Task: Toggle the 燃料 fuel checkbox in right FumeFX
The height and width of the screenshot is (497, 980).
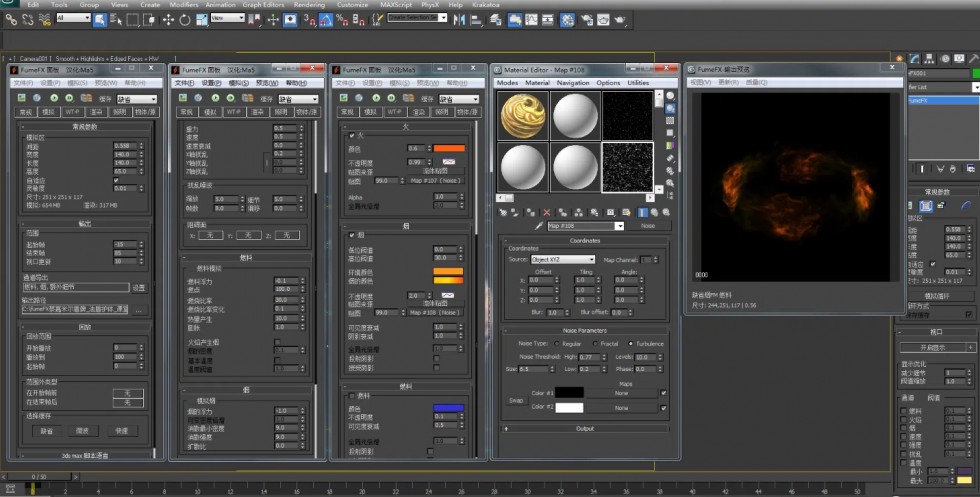Action: 351,396
